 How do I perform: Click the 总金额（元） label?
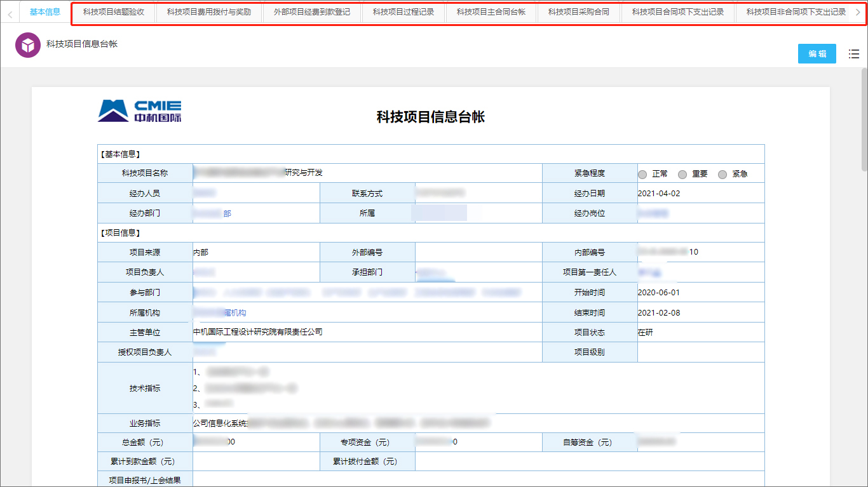coord(145,442)
